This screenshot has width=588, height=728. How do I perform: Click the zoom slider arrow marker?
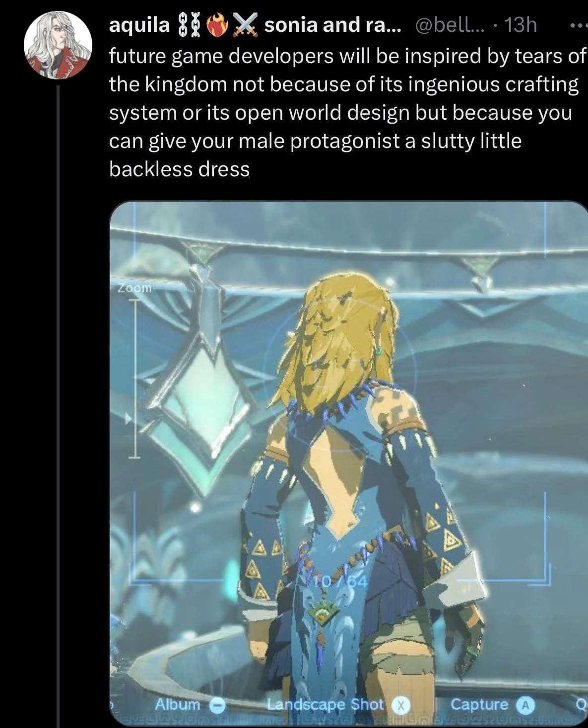click(129, 420)
